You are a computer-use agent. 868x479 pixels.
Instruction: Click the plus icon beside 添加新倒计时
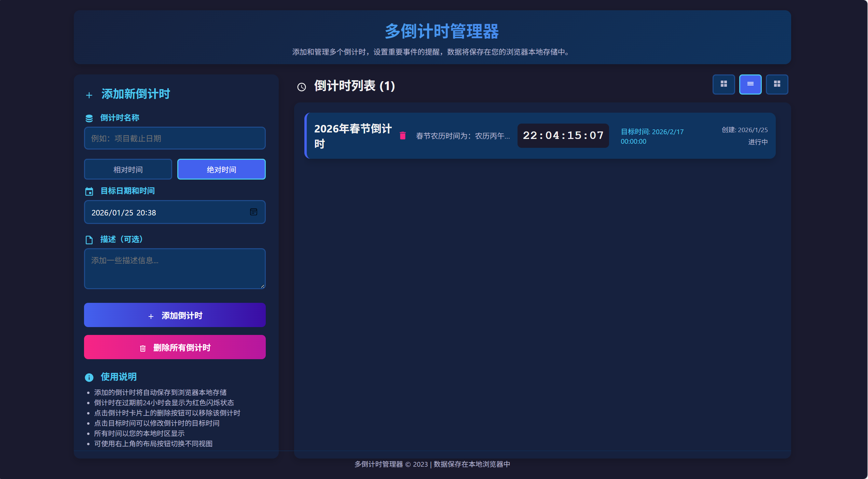point(89,95)
